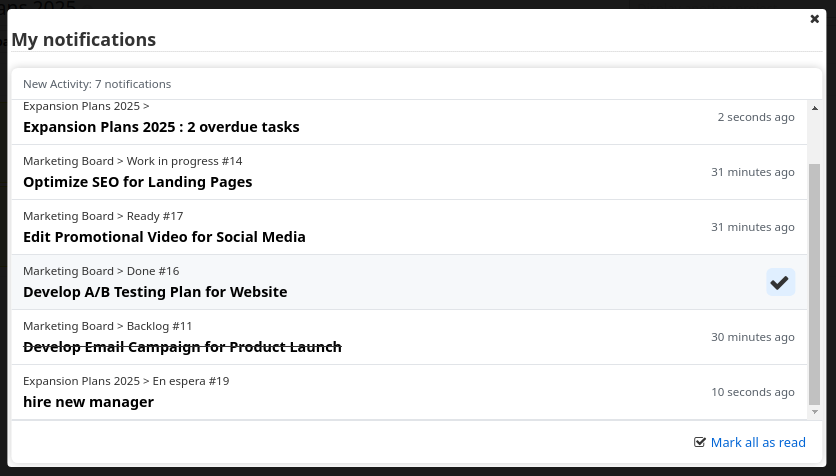Open the Expansion Plans 2025 overdue tasks notification
Image resolution: width=836 pixels, height=476 pixels.
(161, 127)
